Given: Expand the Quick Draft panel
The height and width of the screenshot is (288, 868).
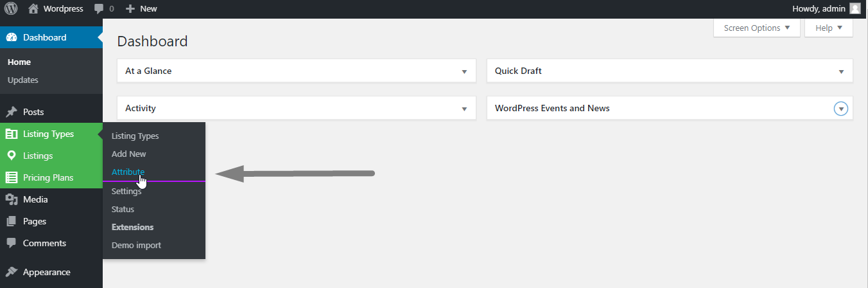Looking at the screenshot, I should tap(841, 71).
